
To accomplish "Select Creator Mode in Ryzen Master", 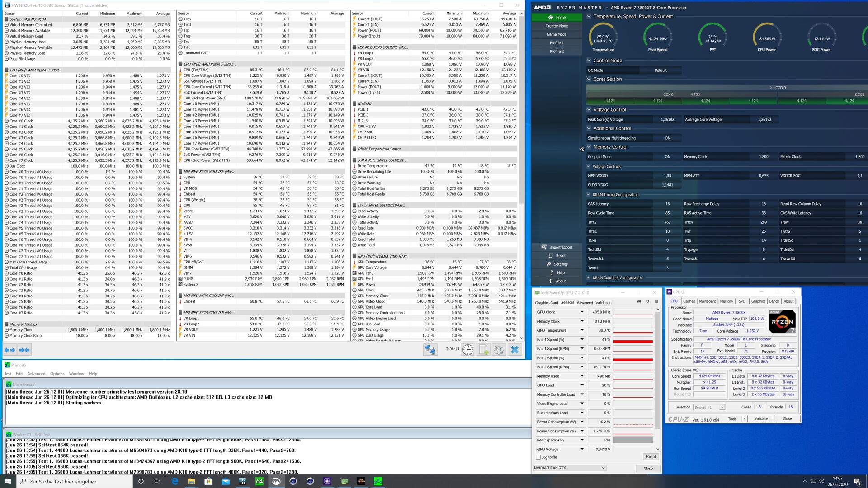I will 557,26.
